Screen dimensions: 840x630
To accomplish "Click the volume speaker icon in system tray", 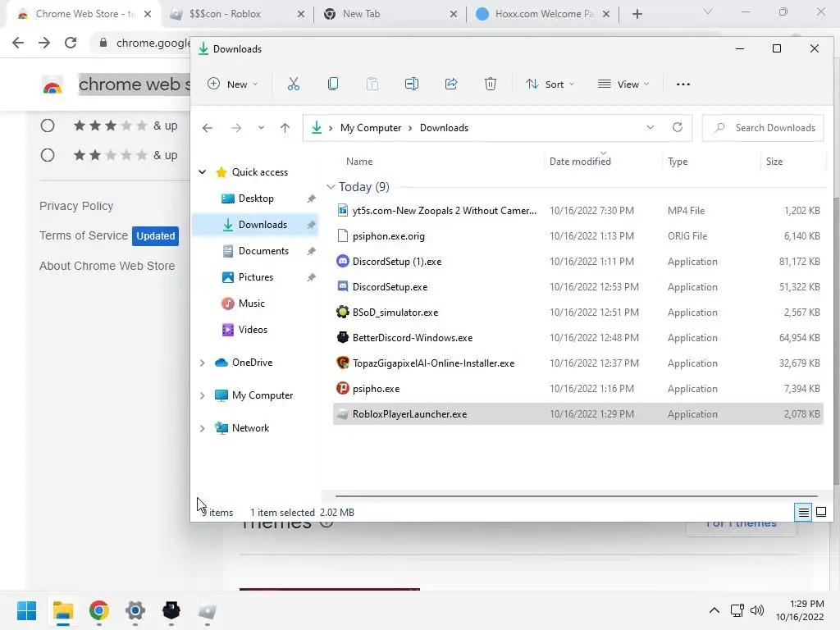I will (756, 610).
